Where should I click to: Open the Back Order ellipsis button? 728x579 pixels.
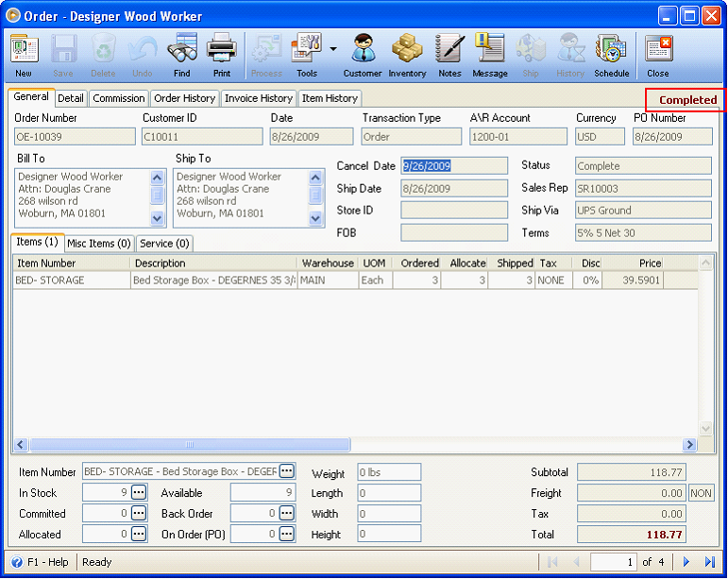click(287, 513)
